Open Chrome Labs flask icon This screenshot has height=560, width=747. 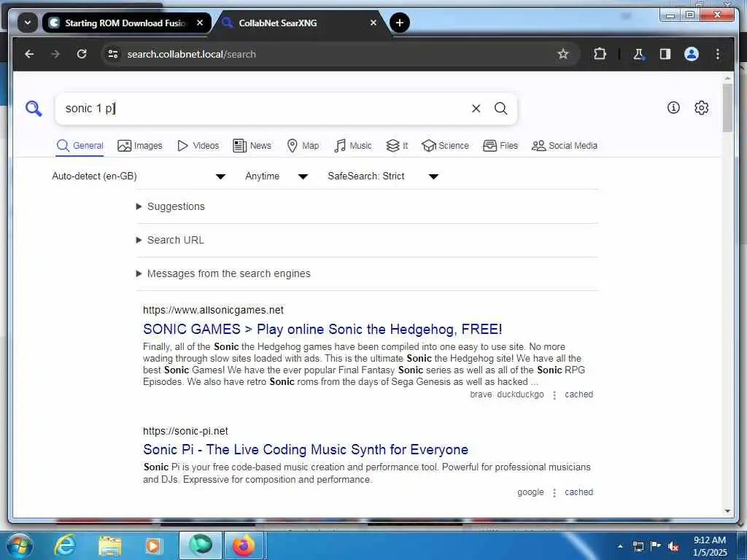click(x=638, y=54)
